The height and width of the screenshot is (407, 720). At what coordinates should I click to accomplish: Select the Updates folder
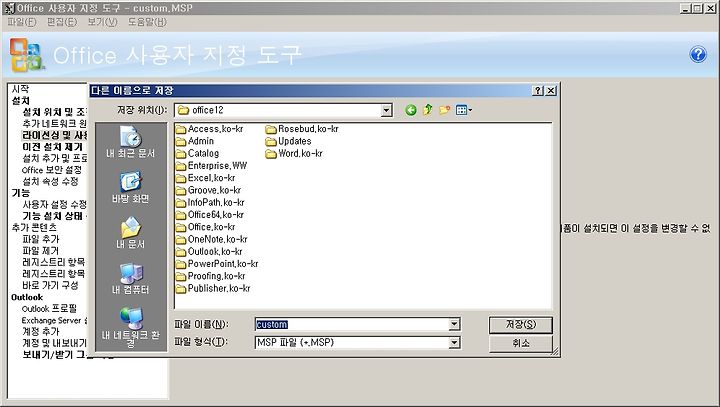(289, 141)
